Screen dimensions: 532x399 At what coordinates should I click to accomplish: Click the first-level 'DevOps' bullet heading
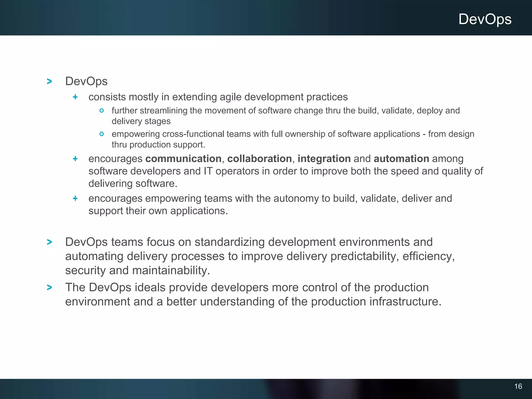click(86, 81)
